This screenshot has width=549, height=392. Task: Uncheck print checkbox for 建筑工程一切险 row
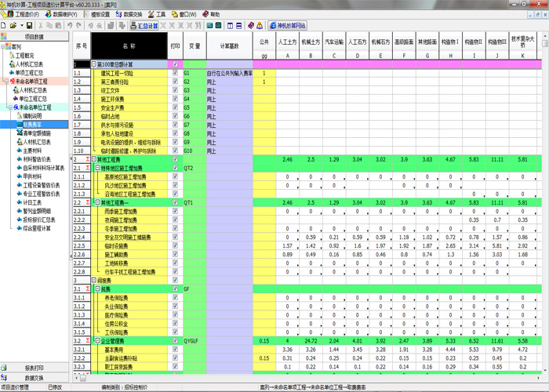coord(175,73)
